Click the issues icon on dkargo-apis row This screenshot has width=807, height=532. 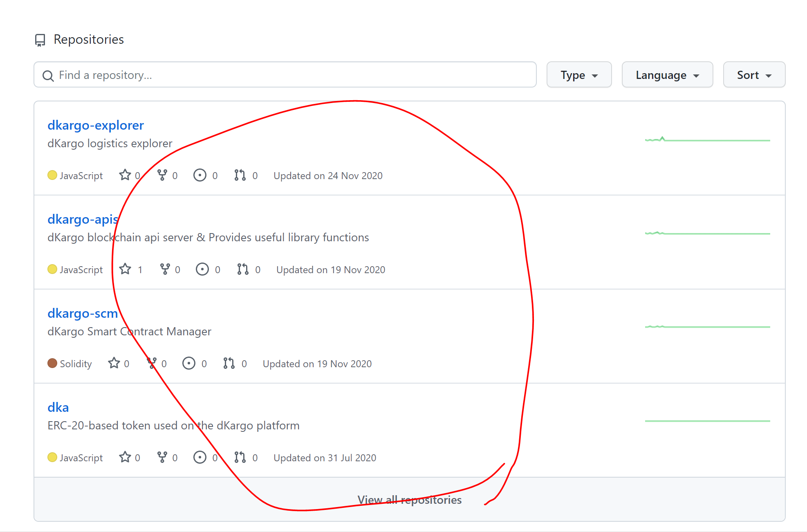click(202, 269)
